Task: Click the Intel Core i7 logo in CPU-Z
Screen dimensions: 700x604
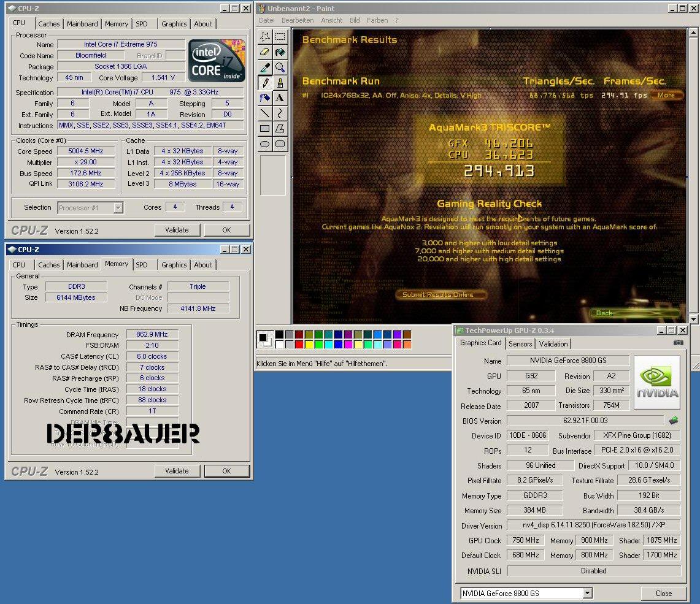Action: click(x=217, y=61)
